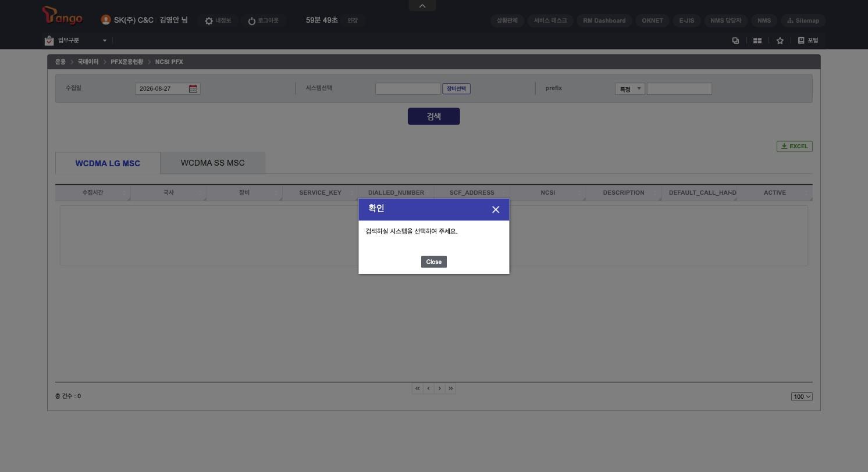Image resolution: width=868 pixels, height=472 pixels.
Task: Click the prefix value input field
Action: tap(680, 89)
